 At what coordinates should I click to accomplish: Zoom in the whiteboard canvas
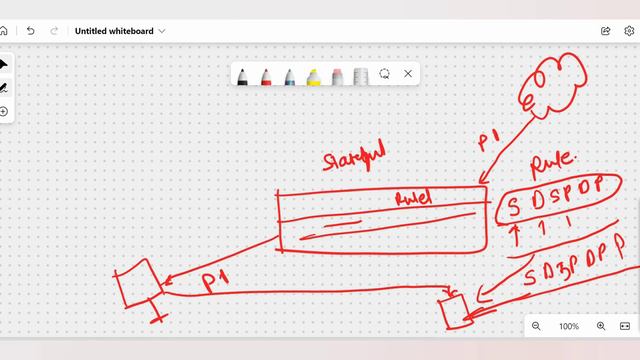click(x=601, y=326)
